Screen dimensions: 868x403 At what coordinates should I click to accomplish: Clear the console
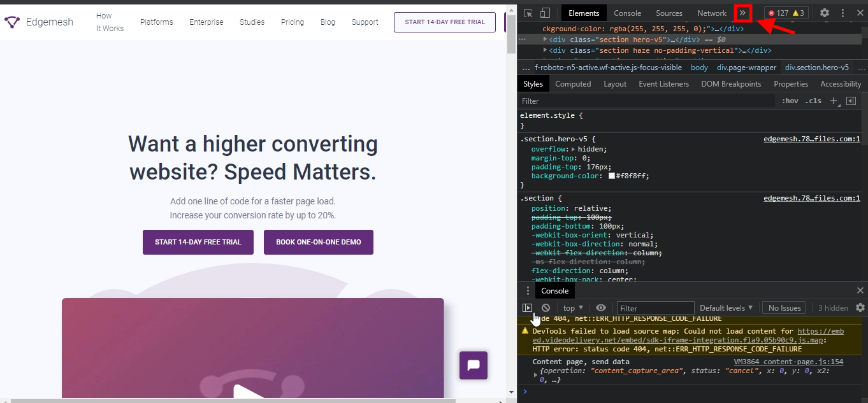546,308
